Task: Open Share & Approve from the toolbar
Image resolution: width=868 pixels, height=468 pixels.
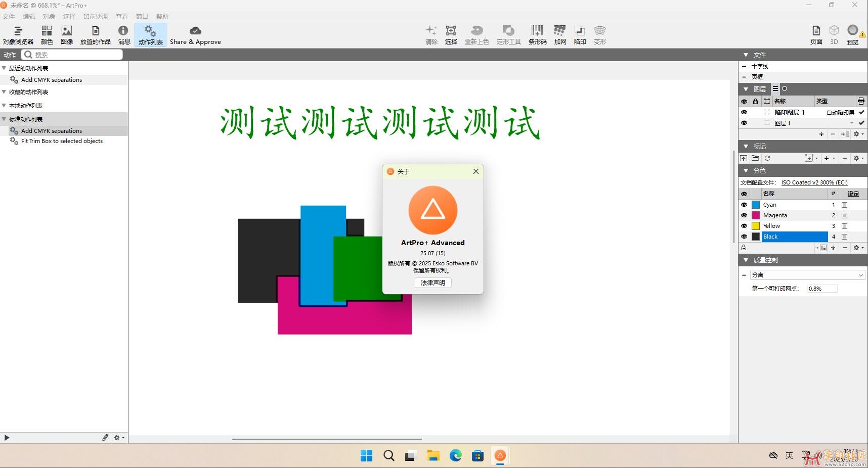Action: coord(195,35)
